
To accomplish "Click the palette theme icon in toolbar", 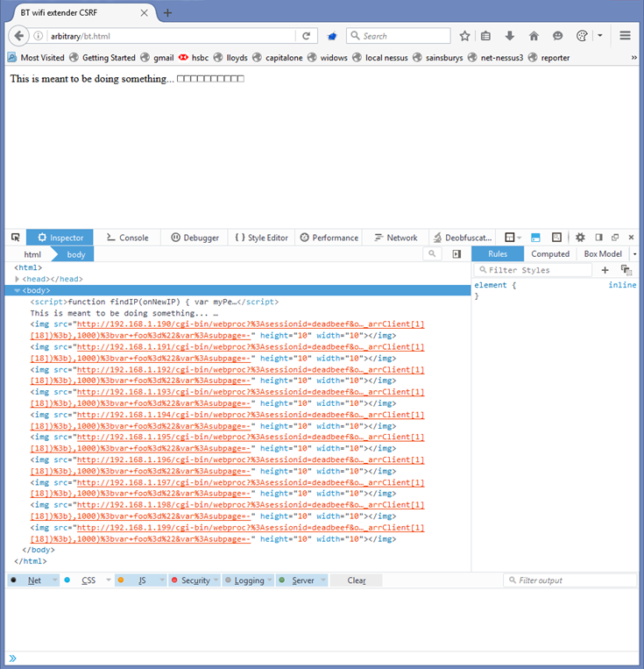I will coord(582,36).
